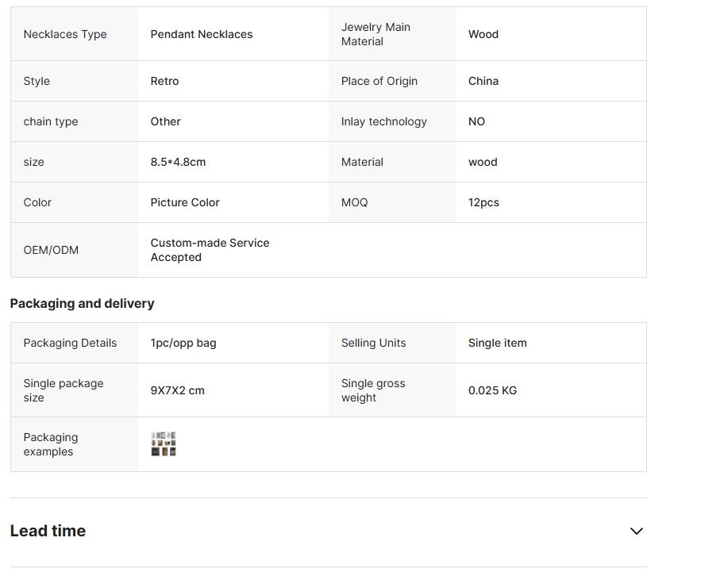Select the 8.5*4.8cm size value

(x=178, y=162)
